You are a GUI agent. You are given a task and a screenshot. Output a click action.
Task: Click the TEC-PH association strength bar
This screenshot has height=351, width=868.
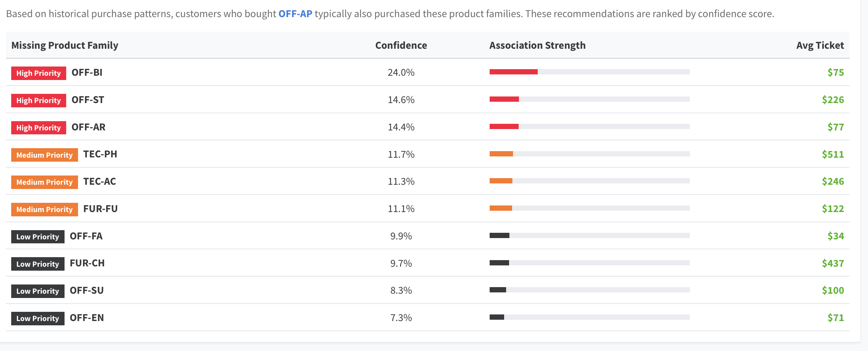pyautogui.click(x=589, y=154)
